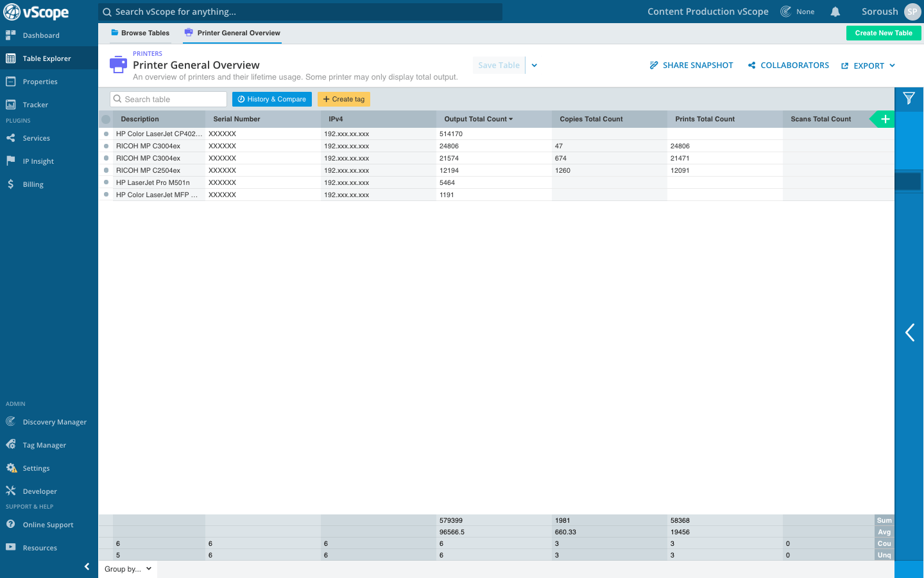This screenshot has width=924, height=578.
Task: Add a column with green plus
Action: 885,119
